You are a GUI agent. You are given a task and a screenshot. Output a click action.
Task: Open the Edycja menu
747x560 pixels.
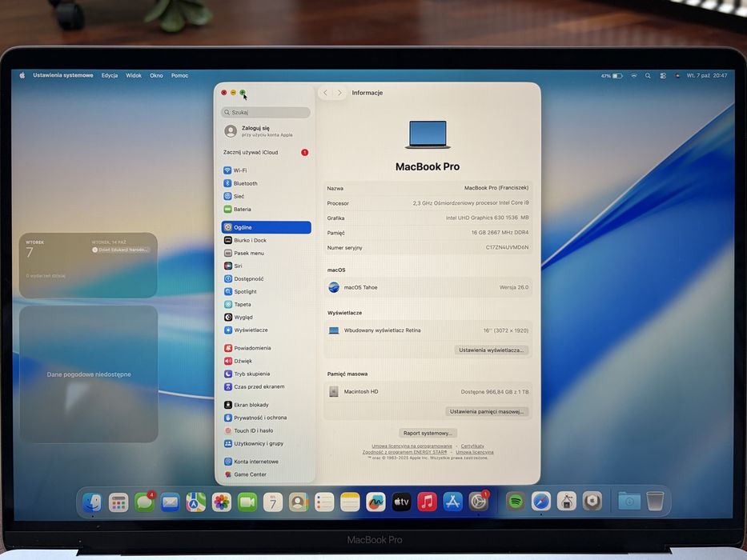coord(109,75)
